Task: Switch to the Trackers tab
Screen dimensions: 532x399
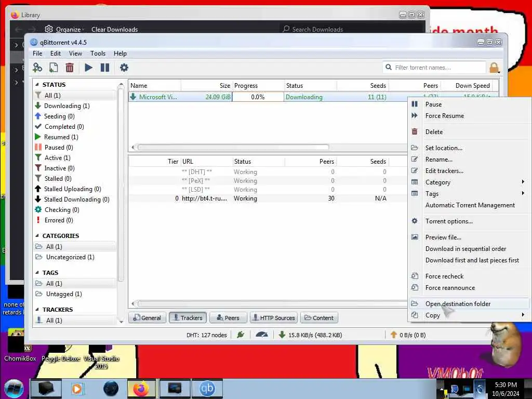Action: pos(188,318)
